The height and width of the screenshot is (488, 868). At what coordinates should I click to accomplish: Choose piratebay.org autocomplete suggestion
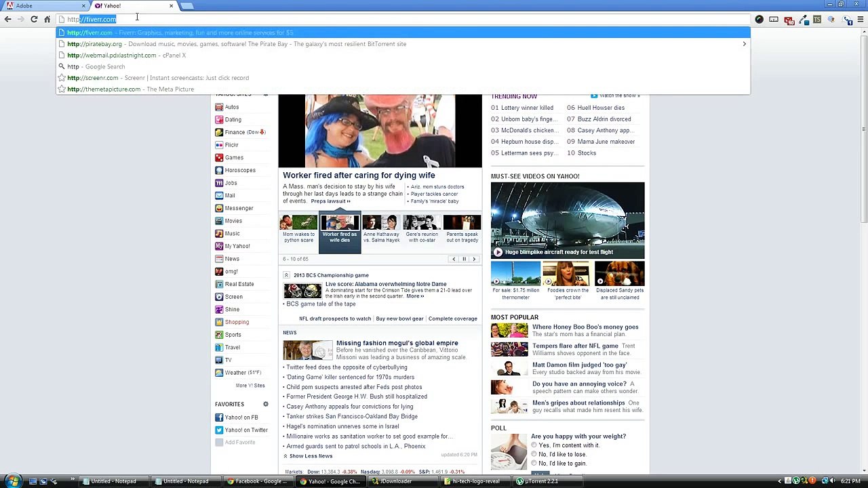tap(403, 44)
